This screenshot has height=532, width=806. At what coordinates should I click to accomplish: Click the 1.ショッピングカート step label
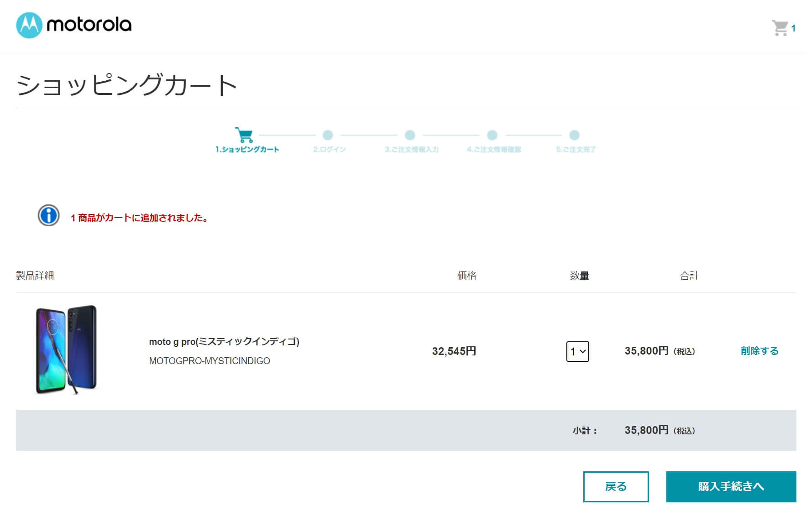point(247,149)
